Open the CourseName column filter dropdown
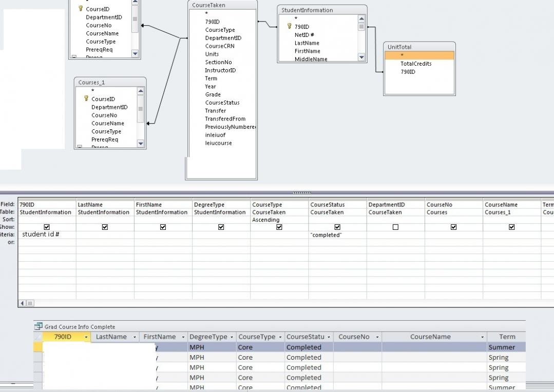The height and width of the screenshot is (392, 554). tap(482, 337)
